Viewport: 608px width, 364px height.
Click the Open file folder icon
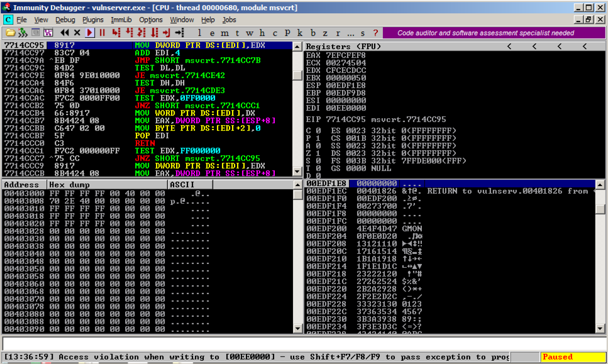tap(10, 33)
